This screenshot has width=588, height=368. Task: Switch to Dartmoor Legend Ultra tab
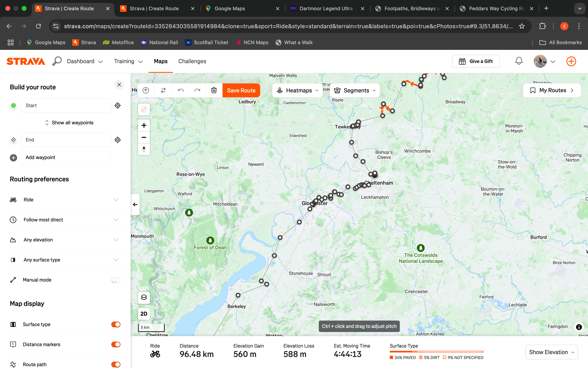[x=327, y=9]
